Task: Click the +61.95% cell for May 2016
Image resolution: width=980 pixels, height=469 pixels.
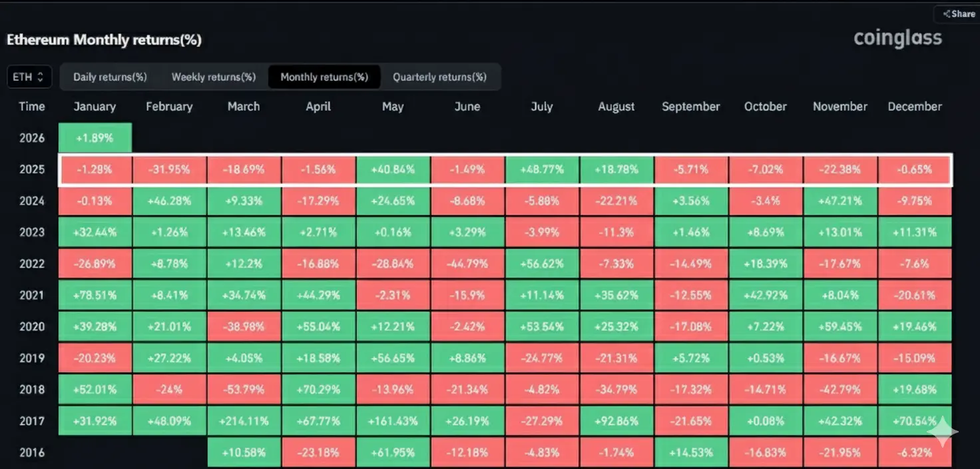Action: pos(393,452)
